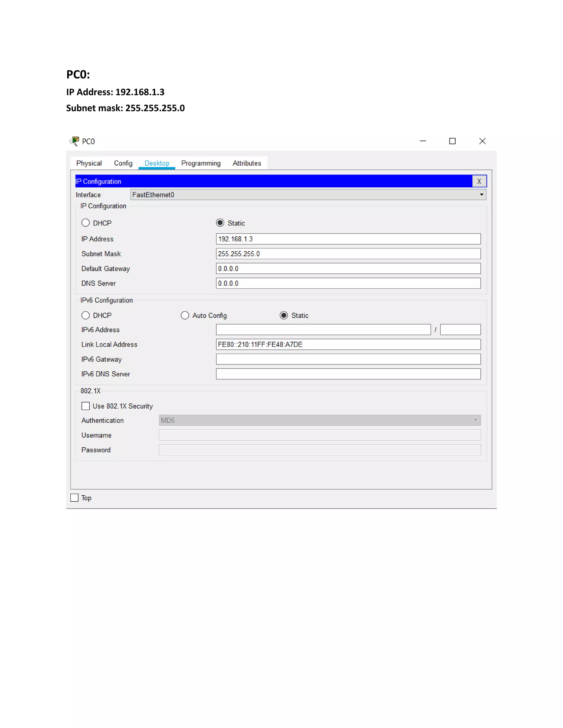Click the 'Subnet mask: 255.255.255.0' document line
The height and width of the screenshot is (728, 563).
[x=125, y=108]
